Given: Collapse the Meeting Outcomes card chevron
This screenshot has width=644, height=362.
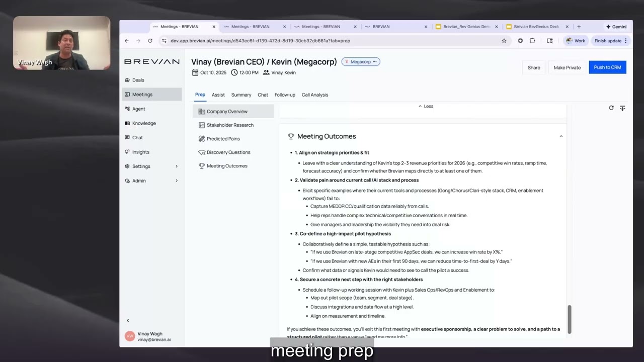Looking at the screenshot, I should [x=561, y=136].
